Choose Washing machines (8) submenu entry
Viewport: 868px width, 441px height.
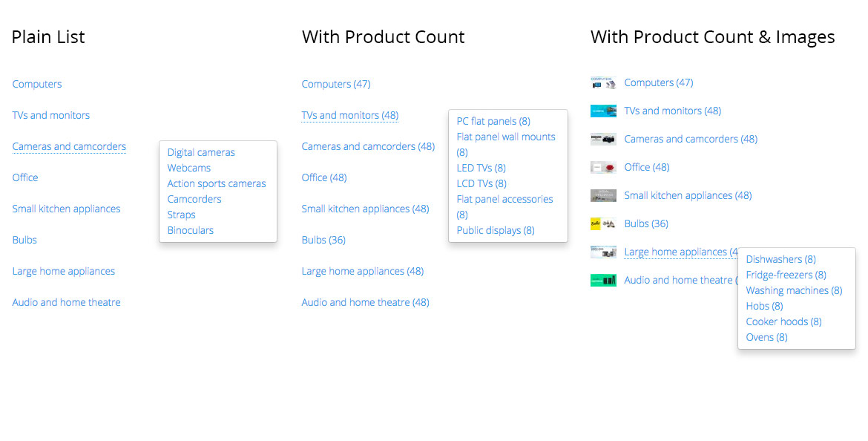[794, 290]
